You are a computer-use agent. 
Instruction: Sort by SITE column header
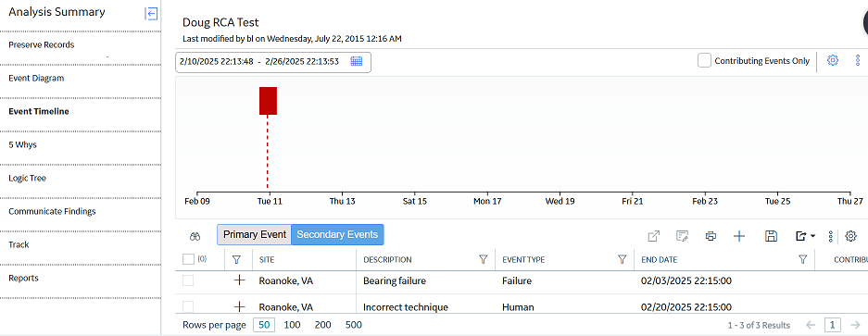266,259
